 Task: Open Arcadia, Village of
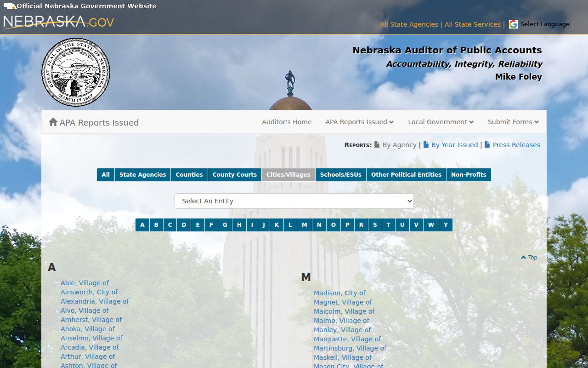pyautogui.click(x=90, y=347)
